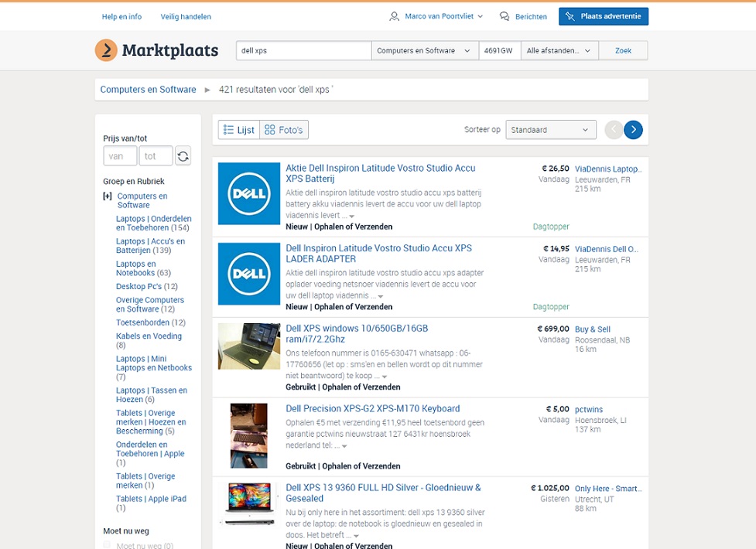Open thumbnail of Dell XPS 13 9360 listing
Screen dimensions: 756x549
pyautogui.click(x=249, y=504)
